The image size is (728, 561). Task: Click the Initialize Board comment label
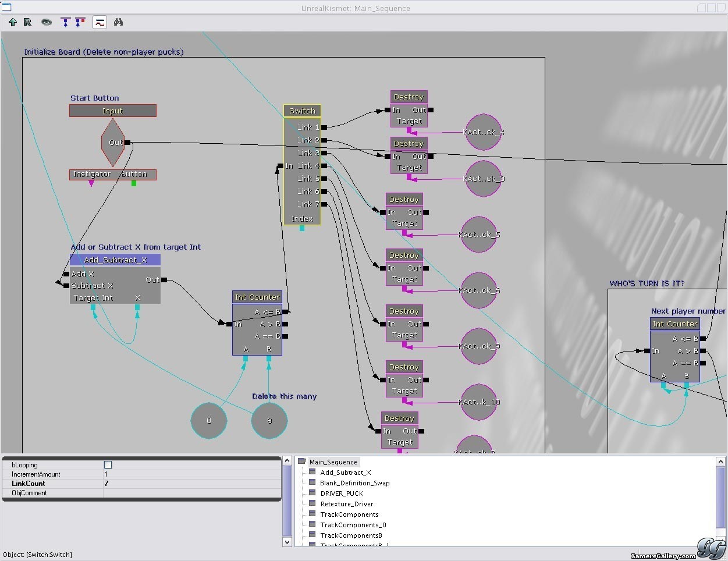(104, 52)
